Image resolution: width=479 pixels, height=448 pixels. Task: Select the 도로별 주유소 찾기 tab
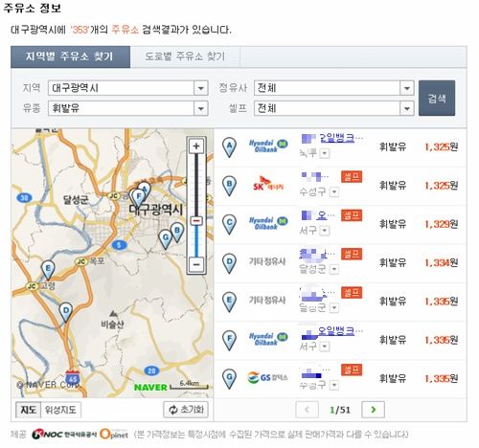coord(185,56)
